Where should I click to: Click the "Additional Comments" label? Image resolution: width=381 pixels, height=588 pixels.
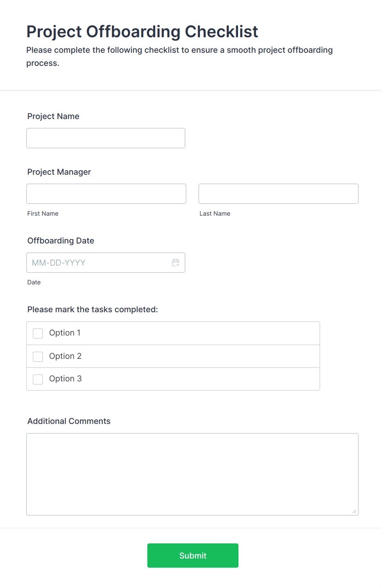(x=69, y=421)
